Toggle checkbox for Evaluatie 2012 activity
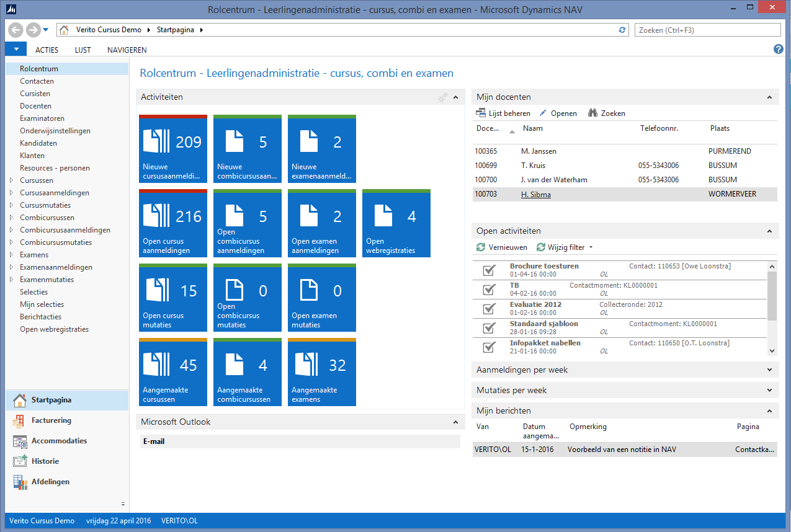791x532 pixels. [x=489, y=308]
